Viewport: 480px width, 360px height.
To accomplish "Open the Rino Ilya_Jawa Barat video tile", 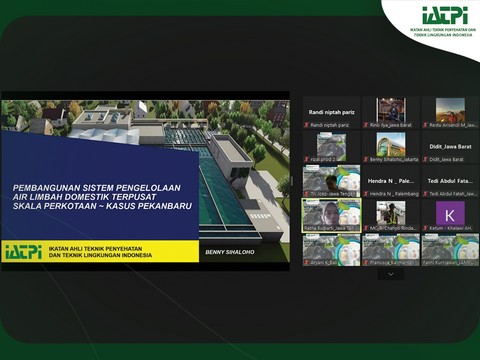I will point(391,112).
